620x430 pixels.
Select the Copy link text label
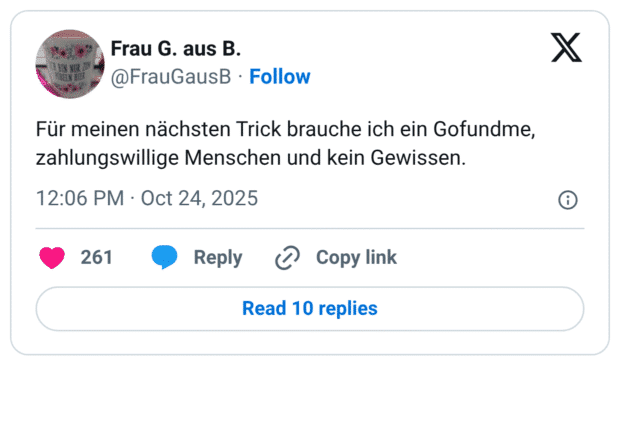[356, 258]
